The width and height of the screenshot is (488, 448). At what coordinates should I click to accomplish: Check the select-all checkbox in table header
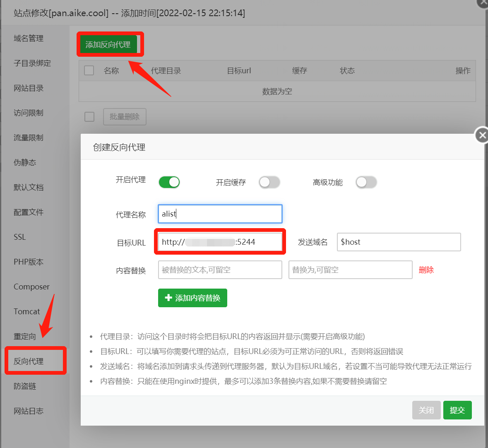coord(89,70)
